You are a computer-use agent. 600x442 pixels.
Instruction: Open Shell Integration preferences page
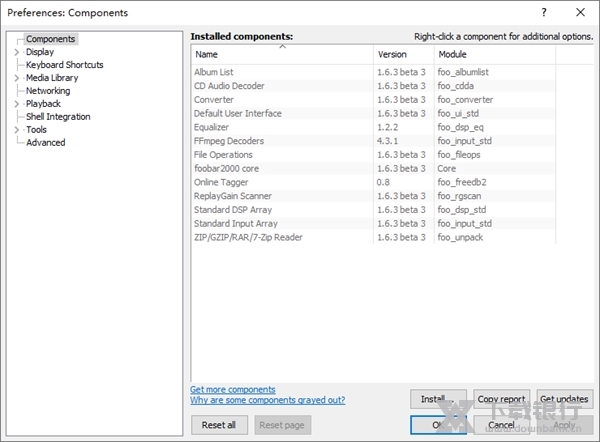58,117
